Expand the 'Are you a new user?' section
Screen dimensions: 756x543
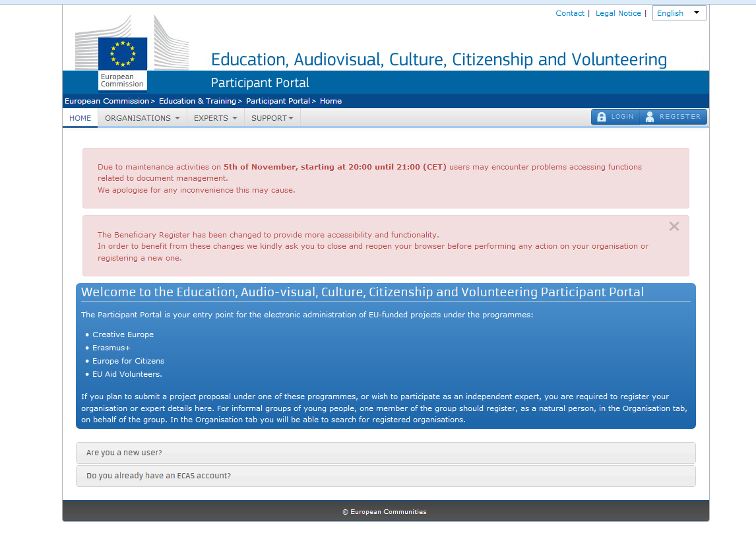(386, 453)
